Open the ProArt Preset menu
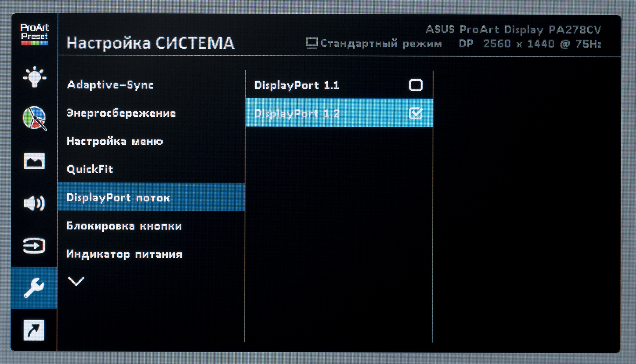This screenshot has width=636, height=364. point(34,34)
